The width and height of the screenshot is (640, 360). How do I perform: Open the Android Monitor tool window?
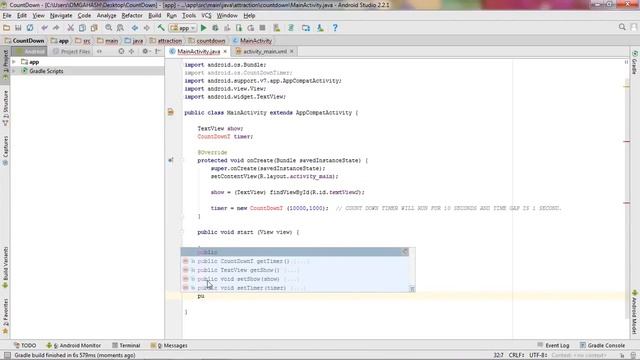click(x=73, y=345)
